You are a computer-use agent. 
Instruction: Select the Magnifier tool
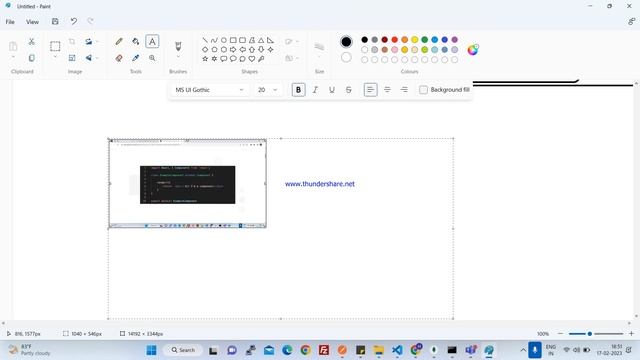tap(152, 58)
